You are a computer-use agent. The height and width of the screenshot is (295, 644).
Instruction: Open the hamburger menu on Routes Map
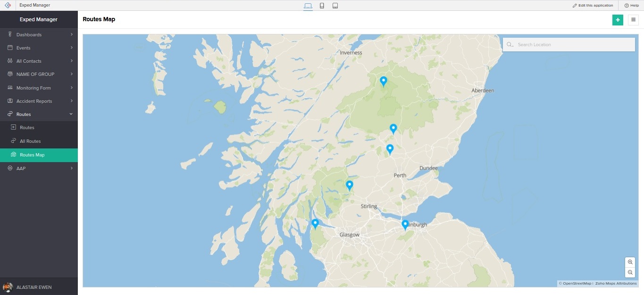(633, 20)
